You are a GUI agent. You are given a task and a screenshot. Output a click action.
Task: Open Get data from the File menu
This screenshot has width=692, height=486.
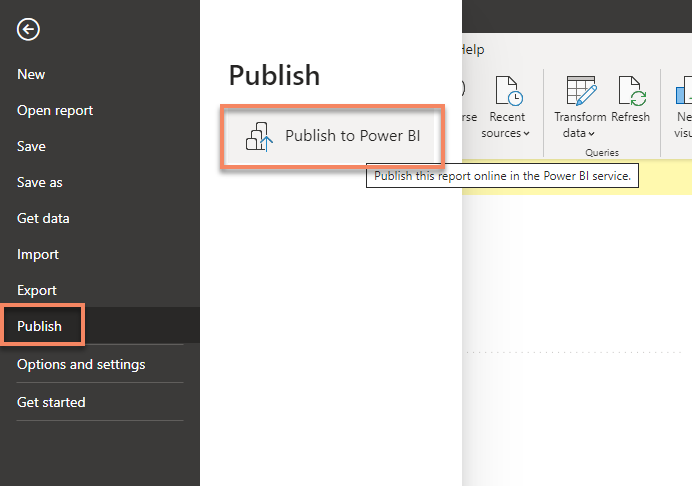pos(43,218)
